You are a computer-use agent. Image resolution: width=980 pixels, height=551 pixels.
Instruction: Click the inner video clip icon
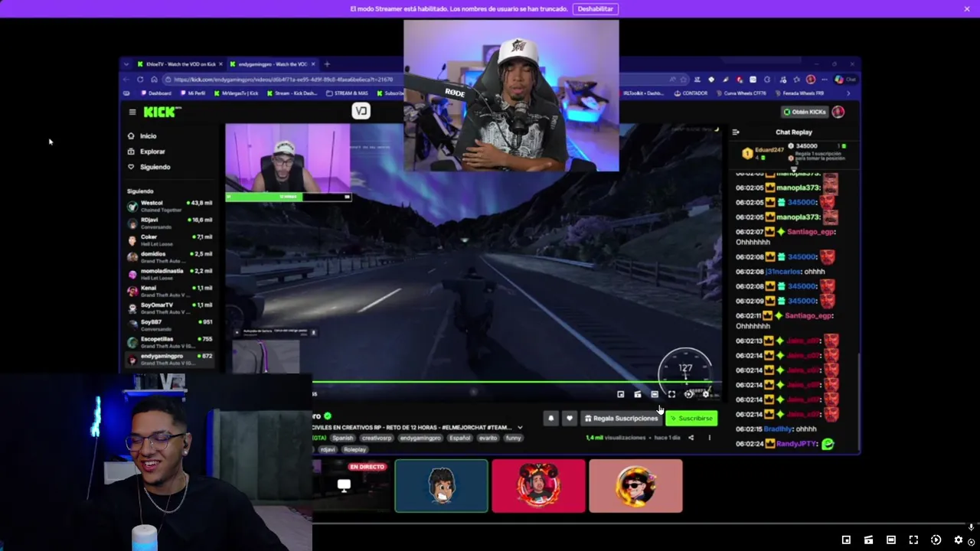[638, 394]
